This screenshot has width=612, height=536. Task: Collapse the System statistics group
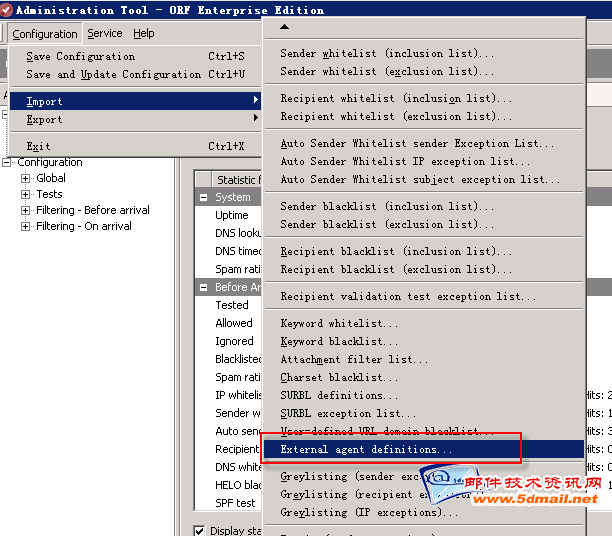(203, 198)
